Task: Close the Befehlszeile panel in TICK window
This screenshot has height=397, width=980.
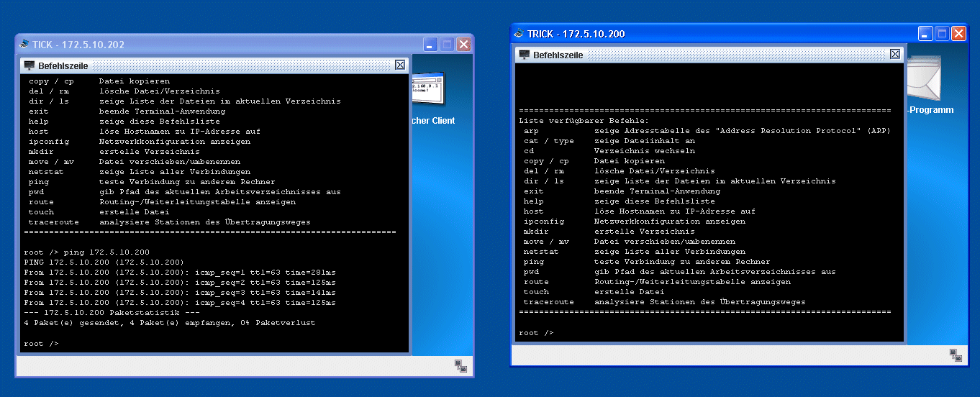Action: click(400, 65)
